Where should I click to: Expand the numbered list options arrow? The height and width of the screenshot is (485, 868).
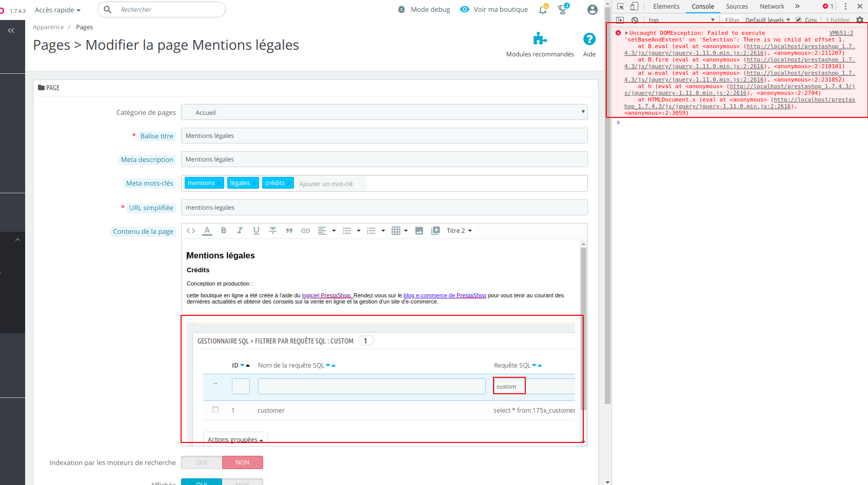pyautogui.click(x=383, y=231)
